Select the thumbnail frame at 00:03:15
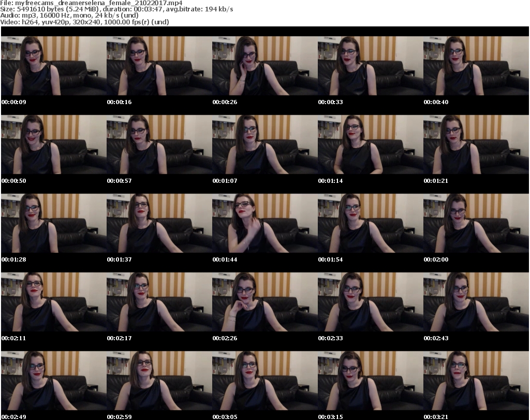The image size is (530, 420). point(371,381)
